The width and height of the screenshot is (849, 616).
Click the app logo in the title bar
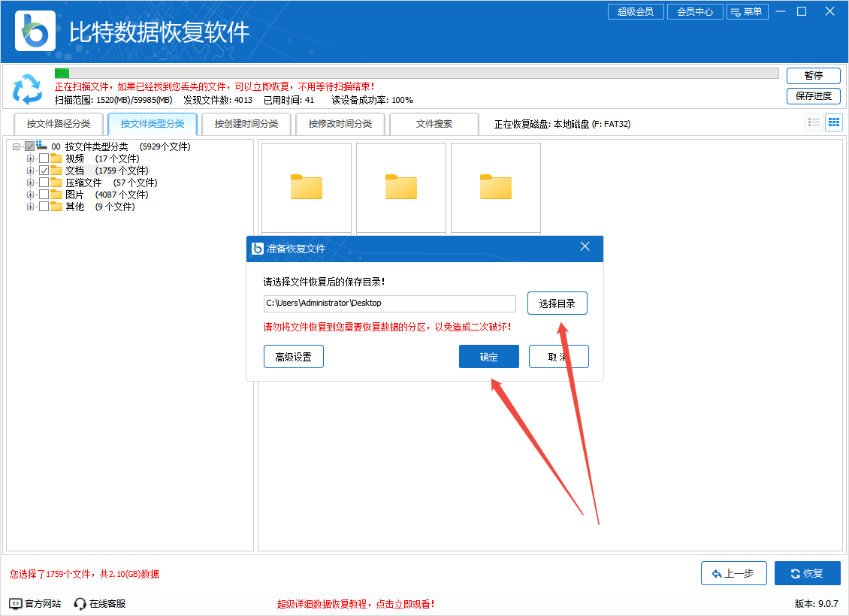[x=35, y=31]
